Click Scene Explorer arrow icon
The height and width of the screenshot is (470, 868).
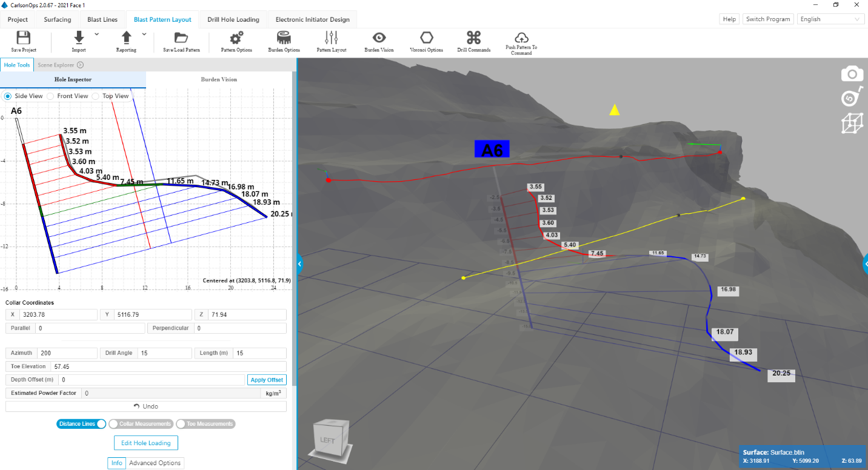click(80, 65)
